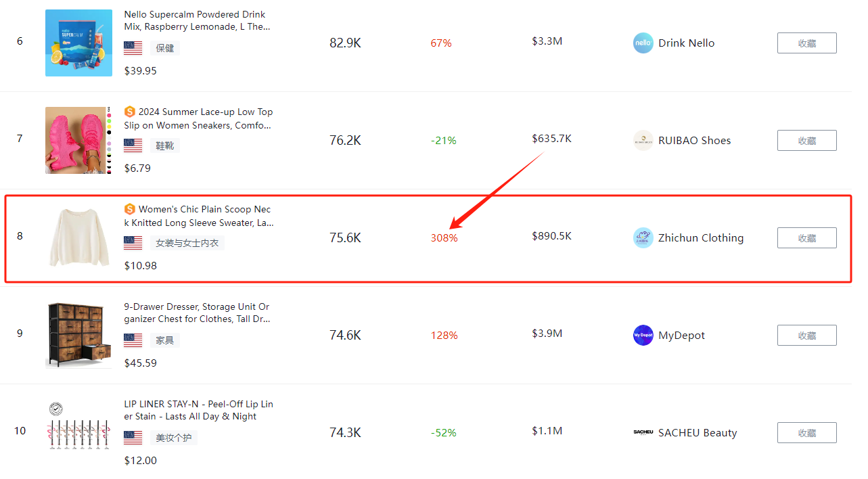
Task: Click 收藏 button for Nello Supercalm drink
Action: pyautogui.click(x=806, y=43)
